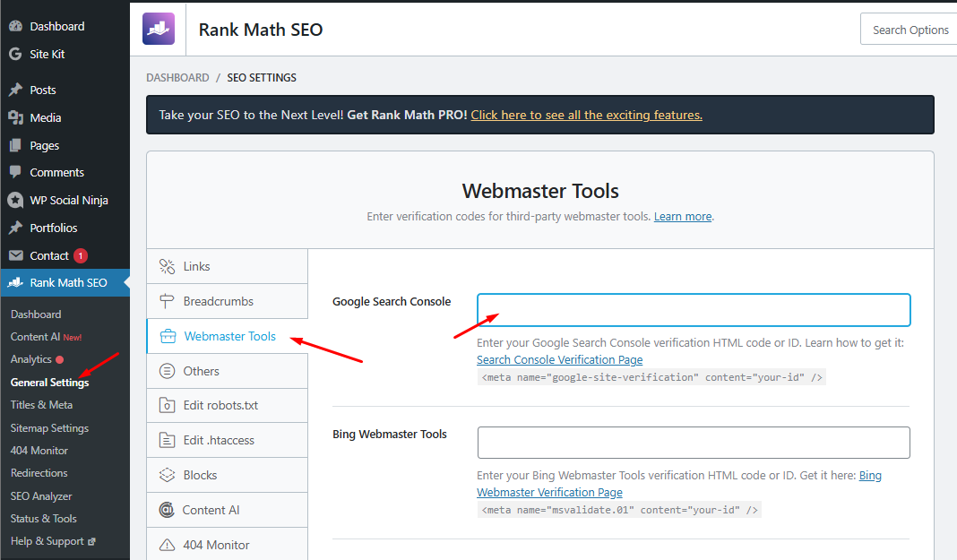Image resolution: width=957 pixels, height=560 pixels.
Task: Click the red dot next to Analytics
Action: point(60,359)
